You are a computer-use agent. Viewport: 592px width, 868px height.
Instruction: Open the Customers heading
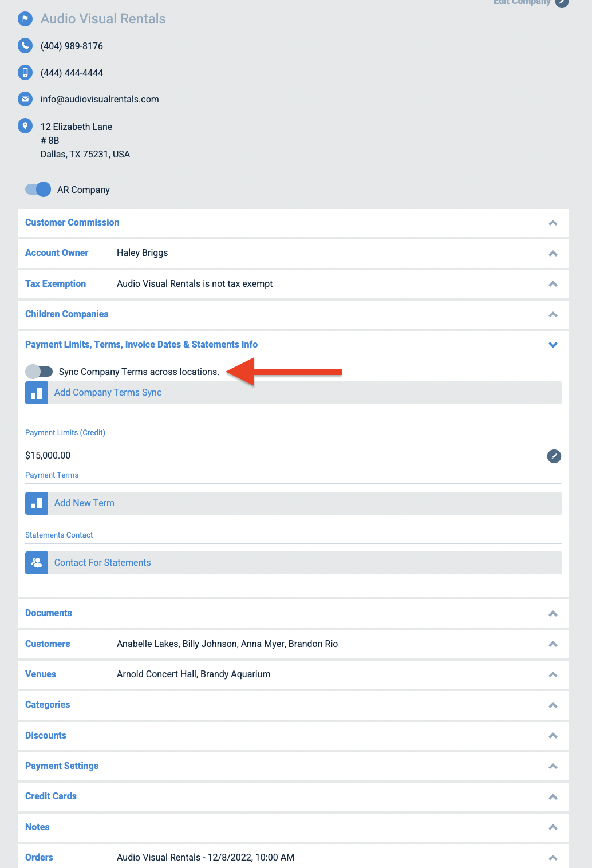tap(48, 644)
